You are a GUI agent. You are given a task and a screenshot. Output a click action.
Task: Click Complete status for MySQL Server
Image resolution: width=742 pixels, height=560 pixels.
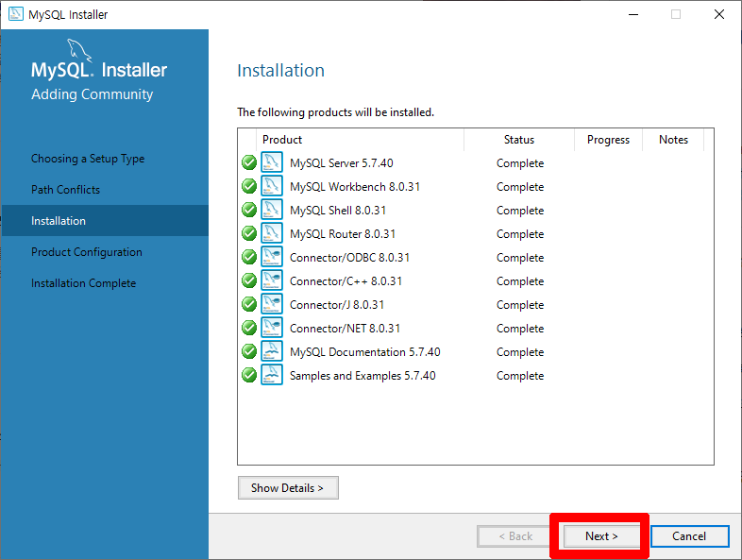tap(520, 163)
